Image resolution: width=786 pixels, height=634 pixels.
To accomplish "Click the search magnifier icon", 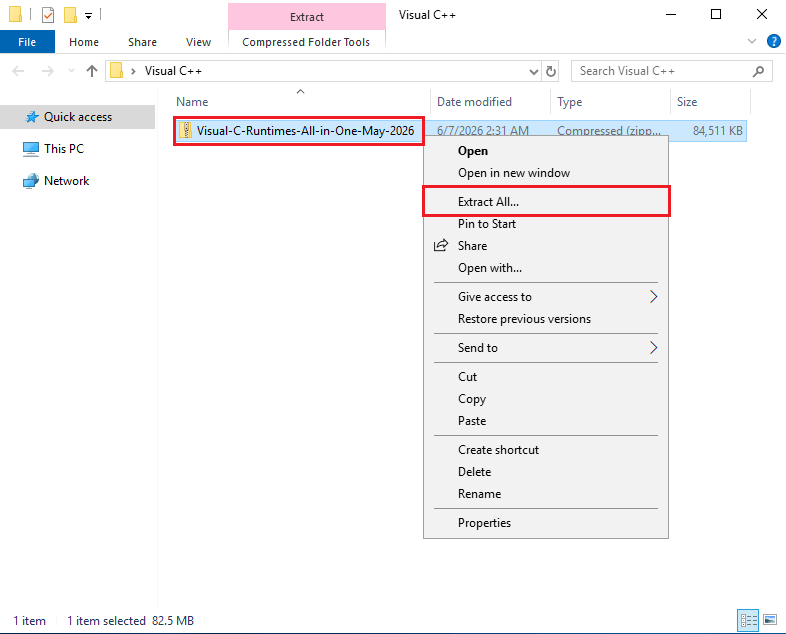I will click(x=758, y=71).
